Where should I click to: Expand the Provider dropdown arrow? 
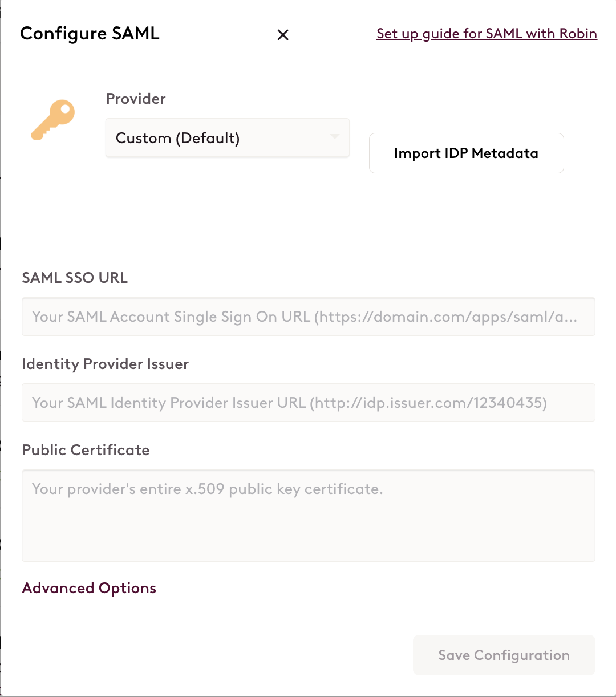pyautogui.click(x=335, y=137)
